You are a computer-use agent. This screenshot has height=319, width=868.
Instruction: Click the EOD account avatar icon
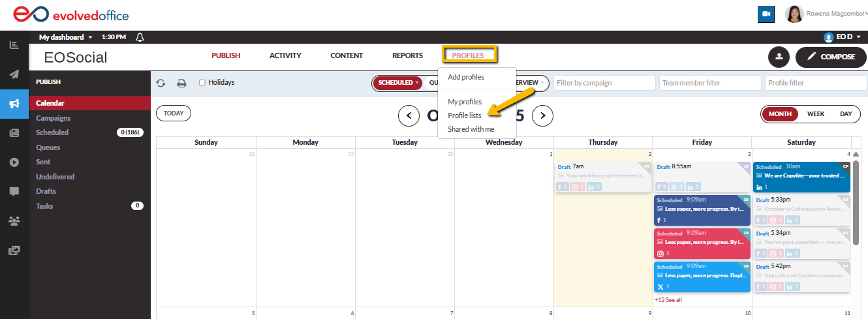pos(829,37)
